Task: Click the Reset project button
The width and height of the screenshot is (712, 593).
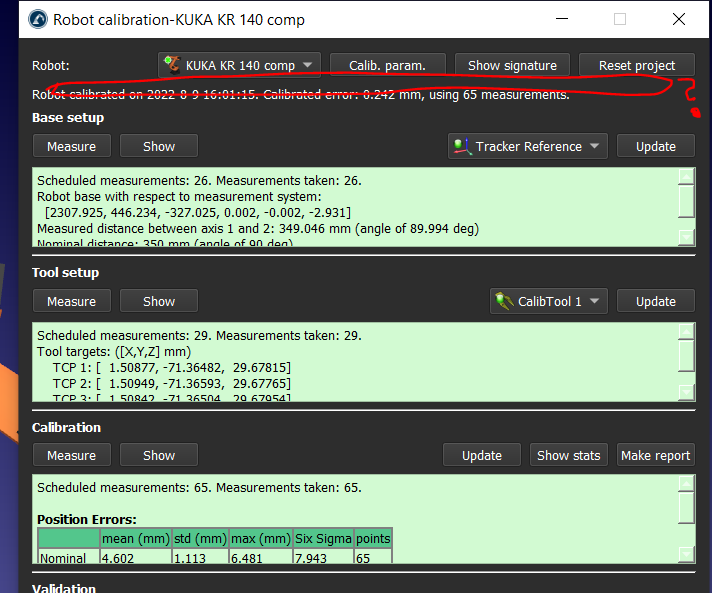Action: click(636, 66)
